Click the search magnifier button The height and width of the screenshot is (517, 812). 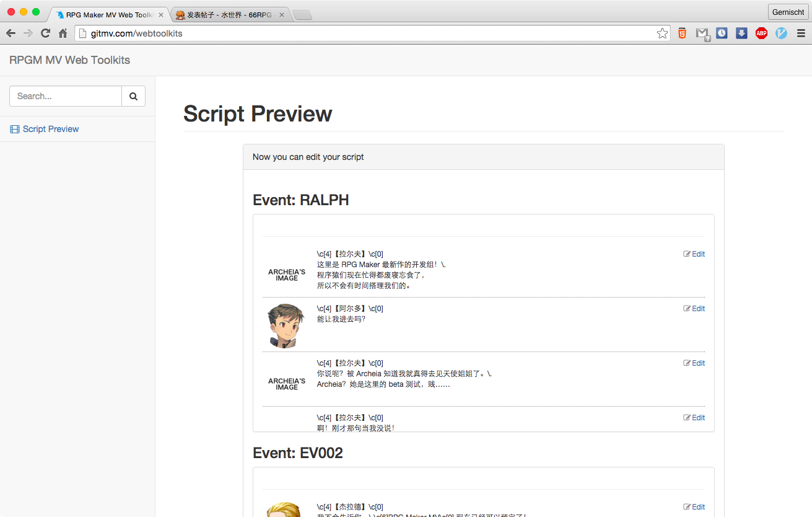pyautogui.click(x=133, y=96)
